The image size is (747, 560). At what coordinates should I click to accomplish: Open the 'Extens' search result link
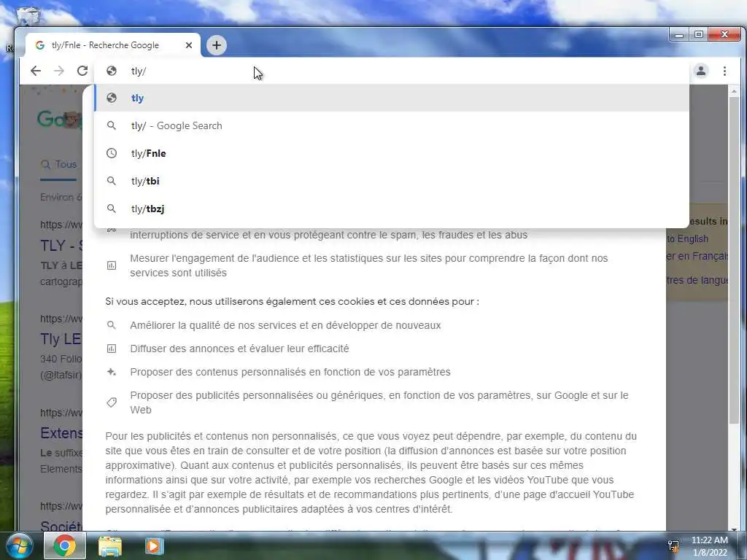pyautogui.click(x=61, y=433)
